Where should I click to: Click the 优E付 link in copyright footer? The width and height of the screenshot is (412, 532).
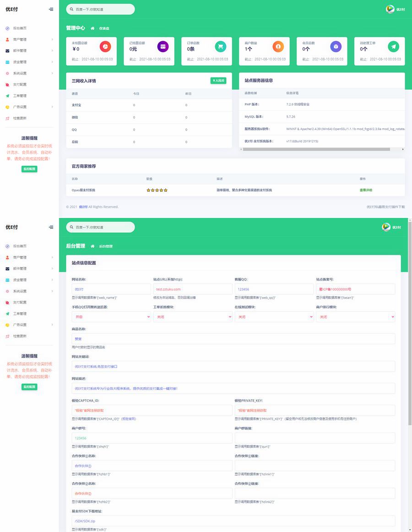[83, 207]
